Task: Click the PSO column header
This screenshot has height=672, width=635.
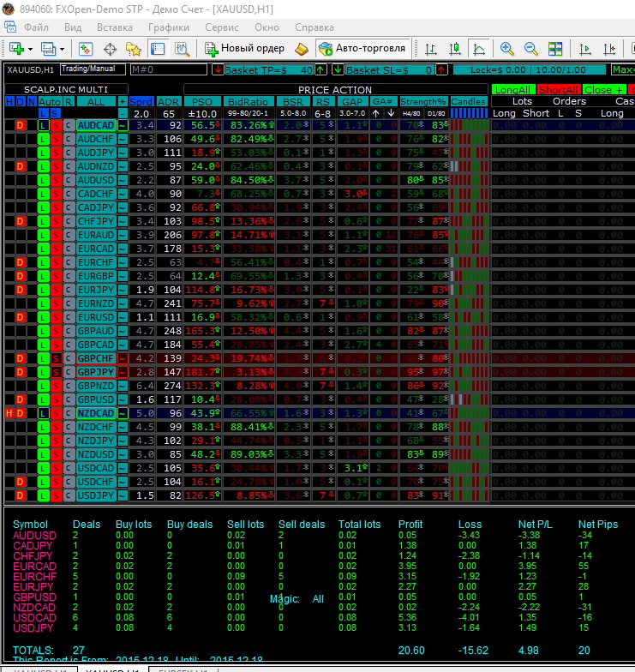Action: [202, 101]
